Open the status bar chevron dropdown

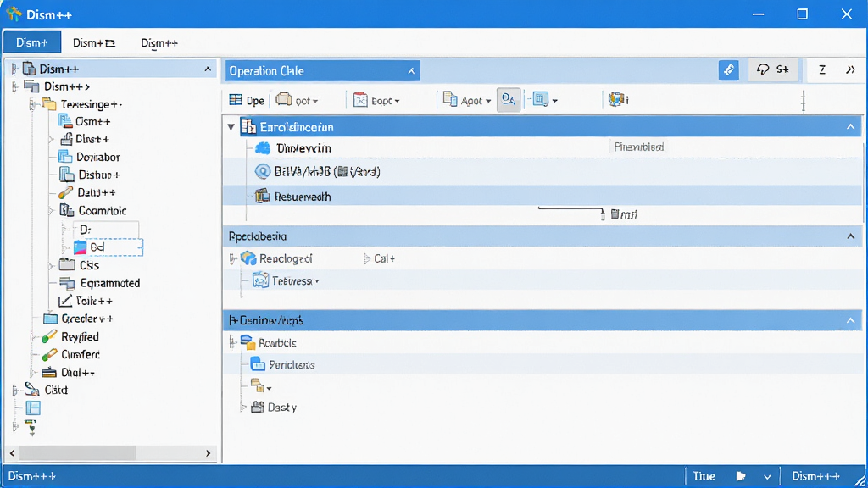coord(767,476)
